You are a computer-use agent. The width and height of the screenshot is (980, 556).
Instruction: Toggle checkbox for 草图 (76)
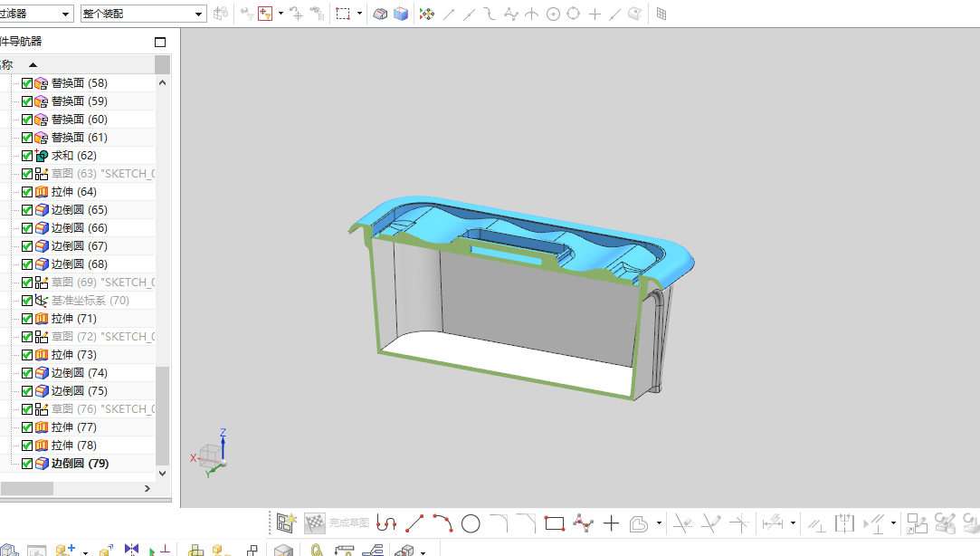click(x=27, y=409)
